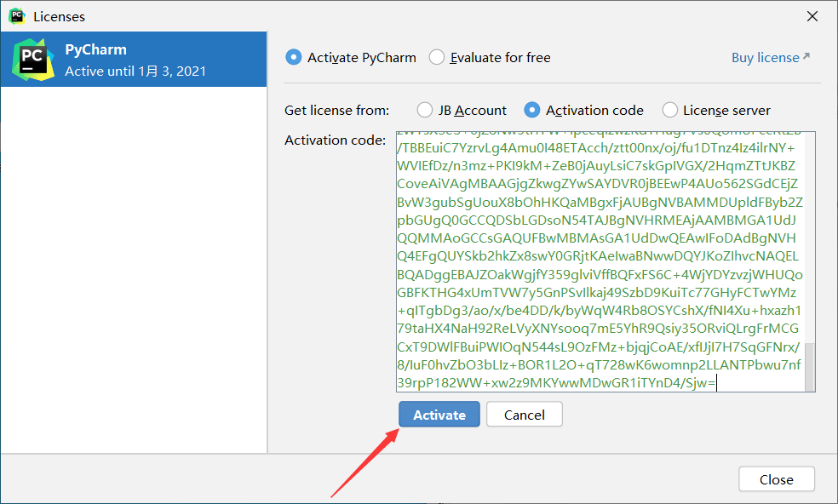Click the 'Active until 1月 3, 2021' text
This screenshot has width=838, height=504.
[135, 71]
